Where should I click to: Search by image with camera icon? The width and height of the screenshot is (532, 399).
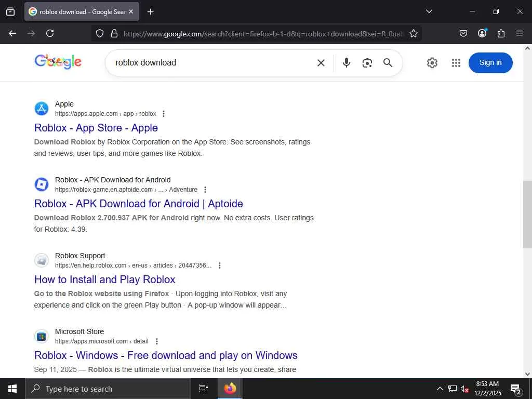tap(367, 63)
